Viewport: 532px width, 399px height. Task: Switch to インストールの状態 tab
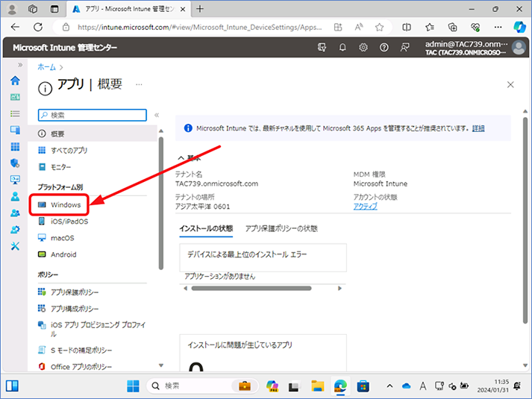206,229
